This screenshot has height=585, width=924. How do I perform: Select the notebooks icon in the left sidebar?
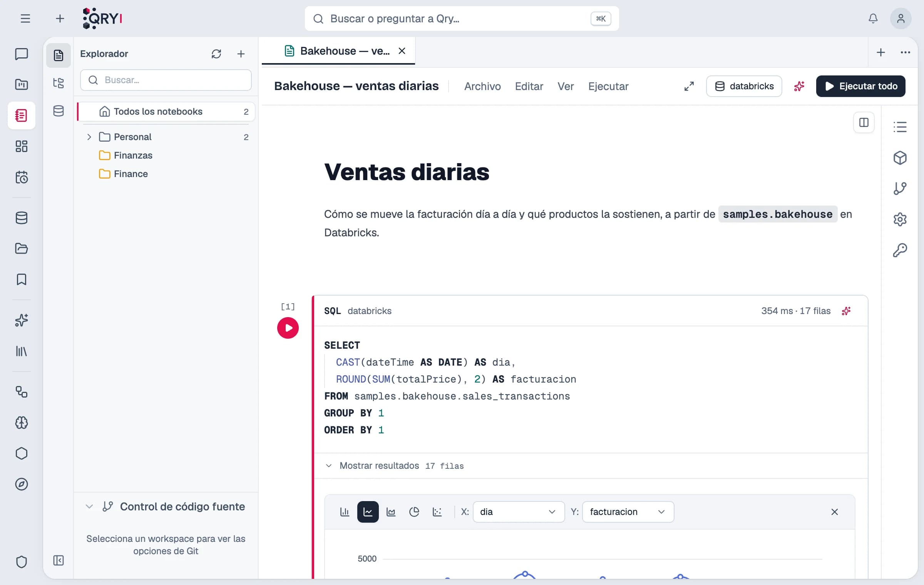pos(22,115)
